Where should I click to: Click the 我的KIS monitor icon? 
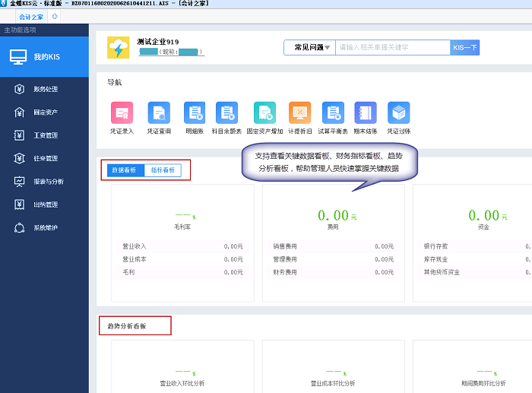tap(18, 56)
